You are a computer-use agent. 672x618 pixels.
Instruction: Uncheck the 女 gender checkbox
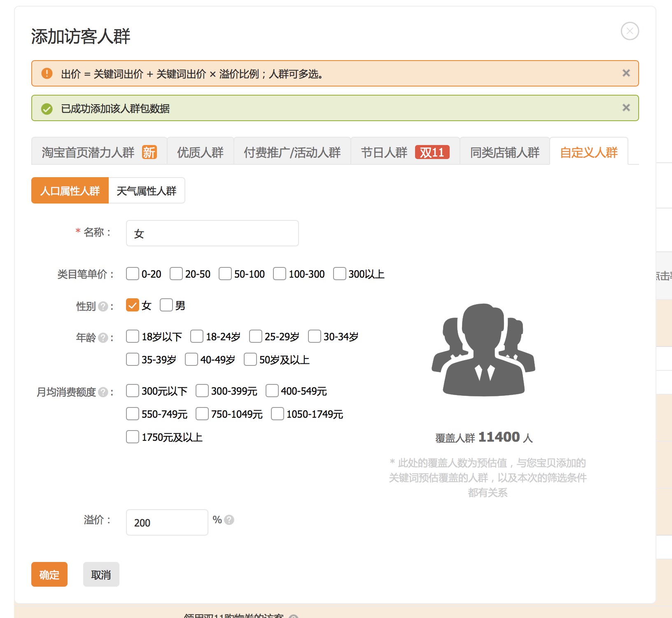(x=132, y=305)
